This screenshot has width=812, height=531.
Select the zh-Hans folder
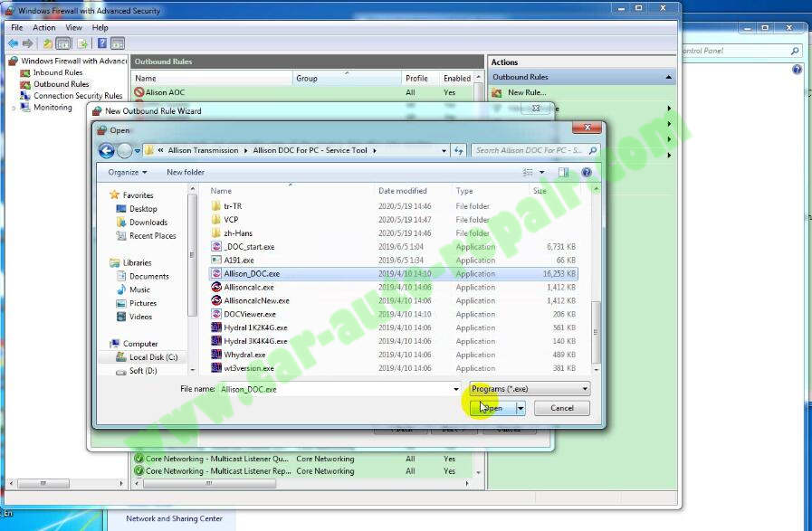tap(238, 232)
